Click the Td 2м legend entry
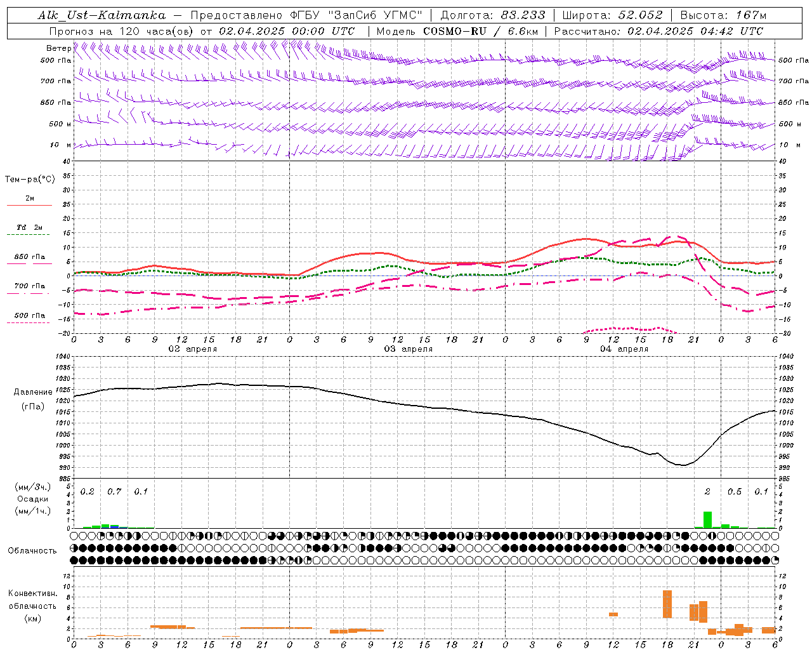812x650 pixels. click(x=30, y=227)
